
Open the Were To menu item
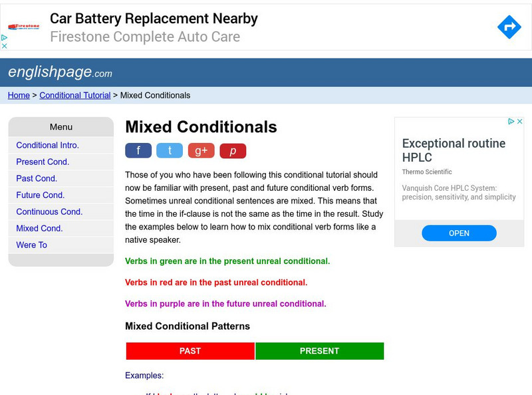(31, 245)
